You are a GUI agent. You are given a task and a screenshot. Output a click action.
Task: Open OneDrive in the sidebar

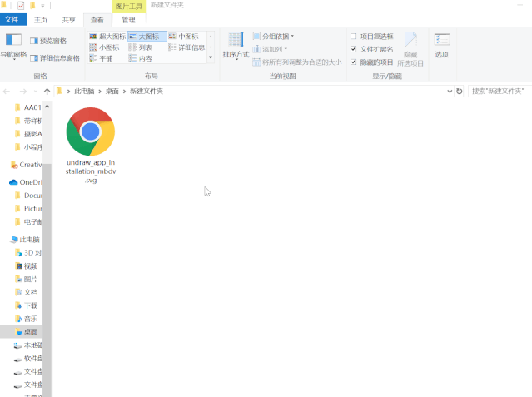[x=26, y=182]
